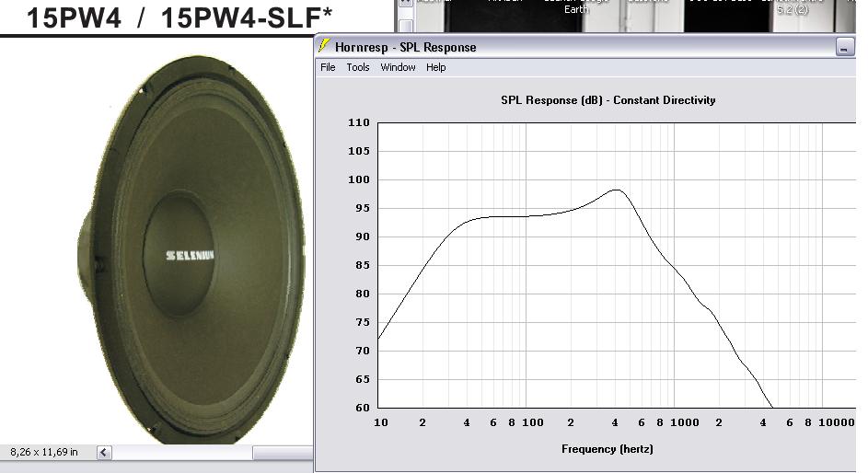Click the 60 dB axis value
This screenshot has height=473, width=868.
click(x=362, y=408)
